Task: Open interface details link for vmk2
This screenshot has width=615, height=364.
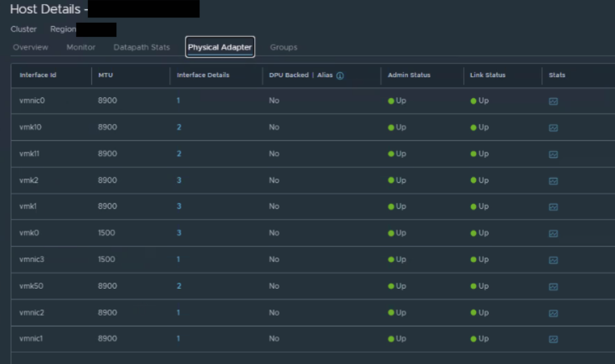Action: (x=179, y=180)
